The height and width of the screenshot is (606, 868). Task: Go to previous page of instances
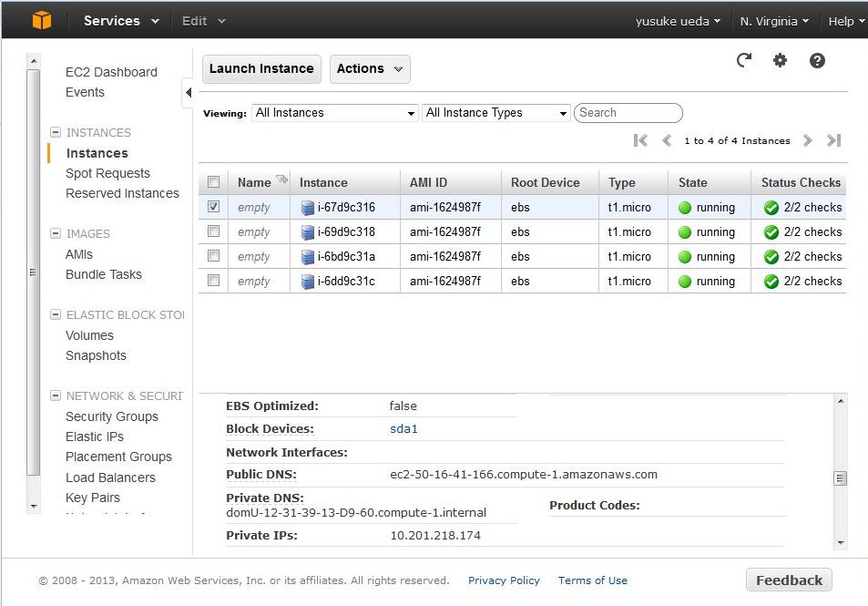667,140
